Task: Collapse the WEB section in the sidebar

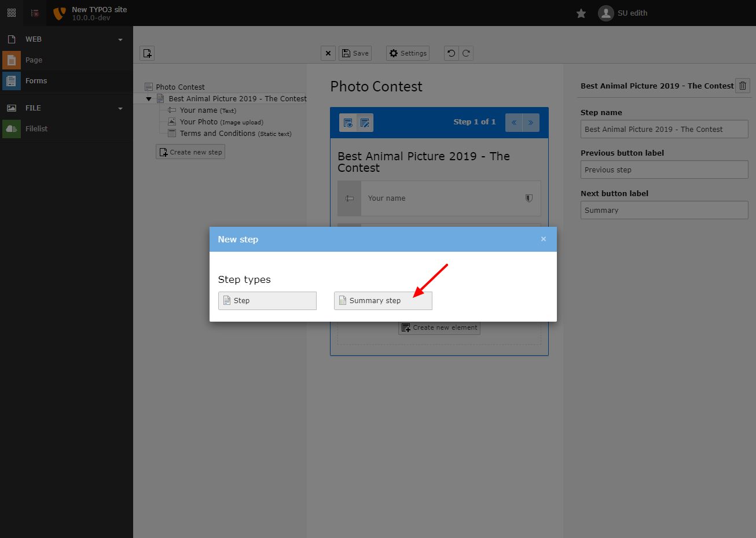Action: (120, 39)
